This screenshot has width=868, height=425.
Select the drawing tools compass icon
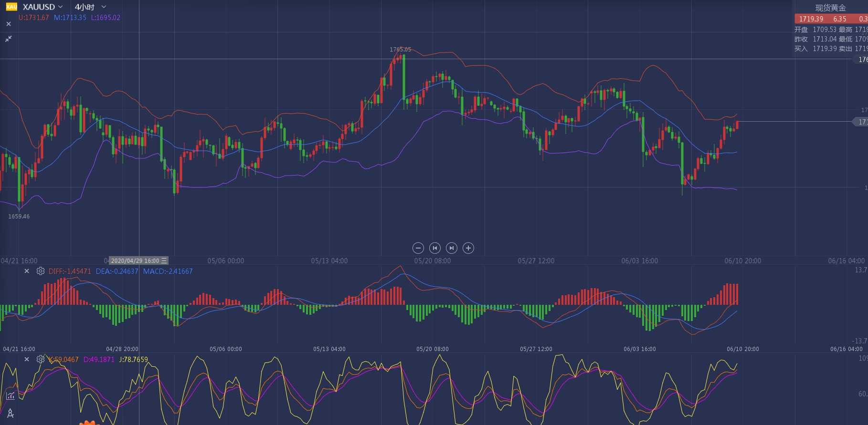pyautogui.click(x=11, y=413)
